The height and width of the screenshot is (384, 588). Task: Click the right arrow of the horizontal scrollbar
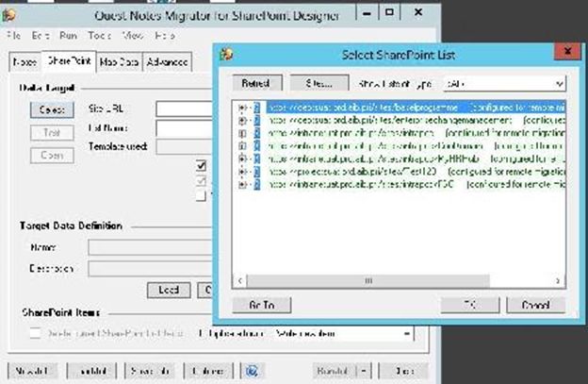558,280
